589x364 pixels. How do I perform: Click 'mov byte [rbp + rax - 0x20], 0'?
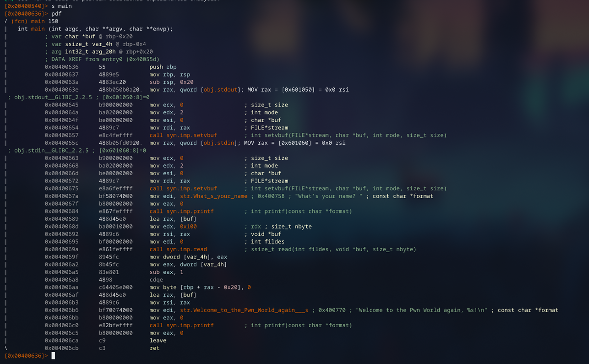(x=200, y=287)
